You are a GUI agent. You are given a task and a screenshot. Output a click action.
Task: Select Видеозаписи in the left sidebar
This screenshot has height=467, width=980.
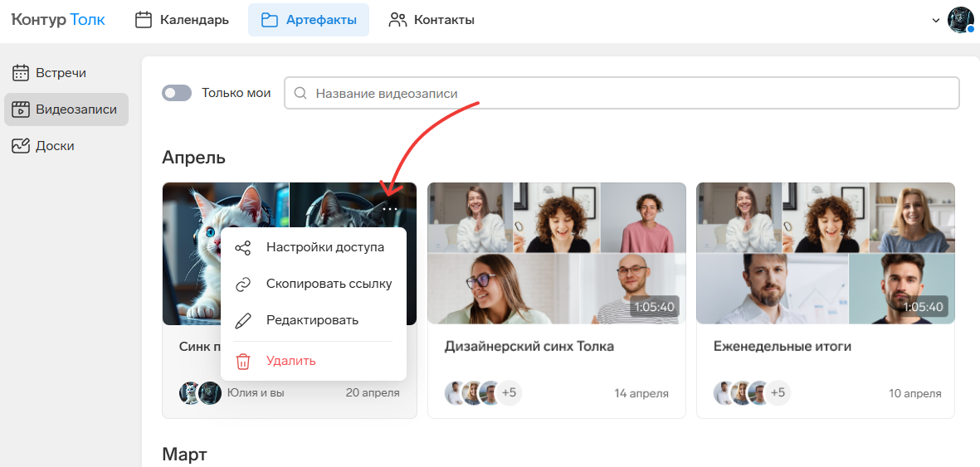click(x=66, y=109)
